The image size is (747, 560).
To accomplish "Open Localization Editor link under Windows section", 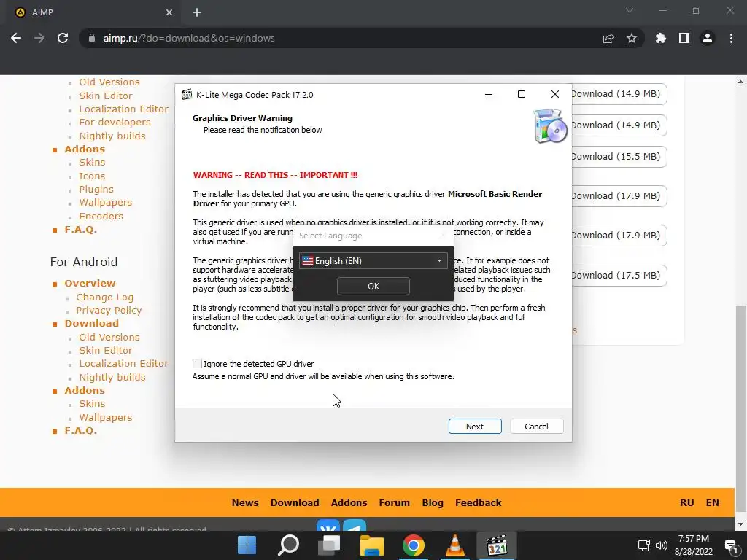I will coord(123,109).
